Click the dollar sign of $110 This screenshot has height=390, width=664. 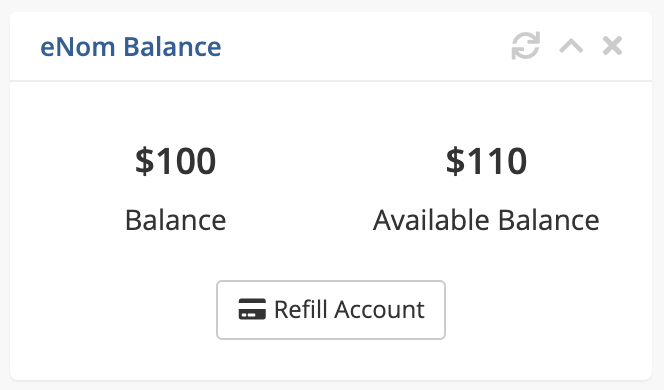click(455, 161)
